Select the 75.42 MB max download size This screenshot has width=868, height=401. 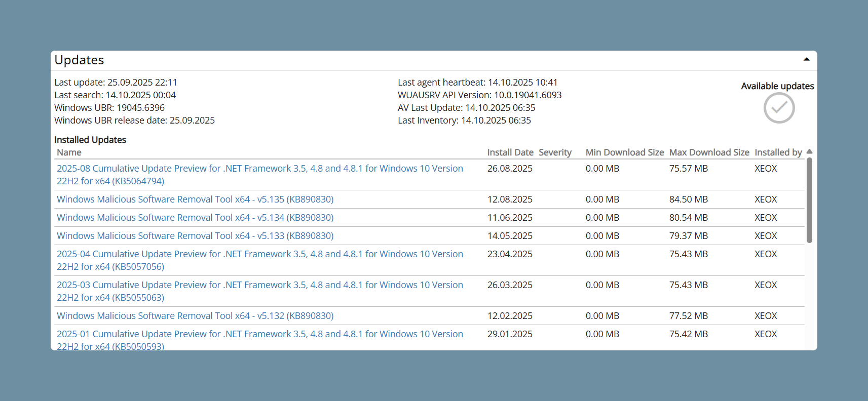pos(689,334)
